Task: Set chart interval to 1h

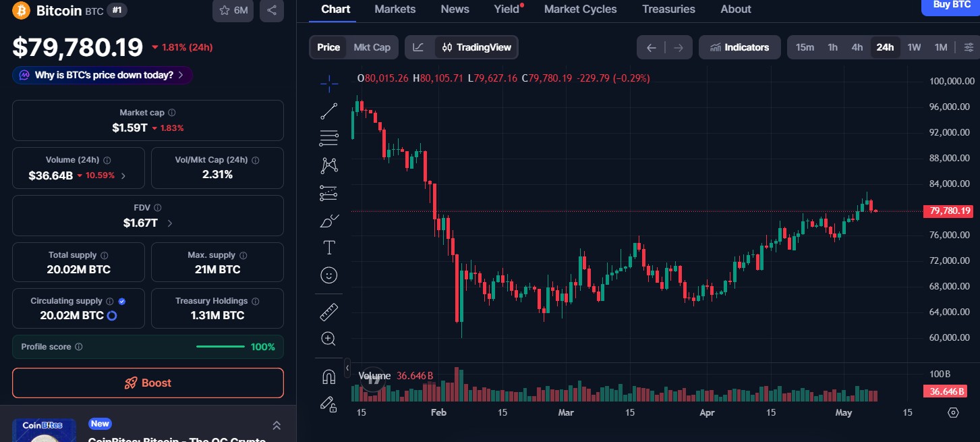Action: tap(833, 47)
